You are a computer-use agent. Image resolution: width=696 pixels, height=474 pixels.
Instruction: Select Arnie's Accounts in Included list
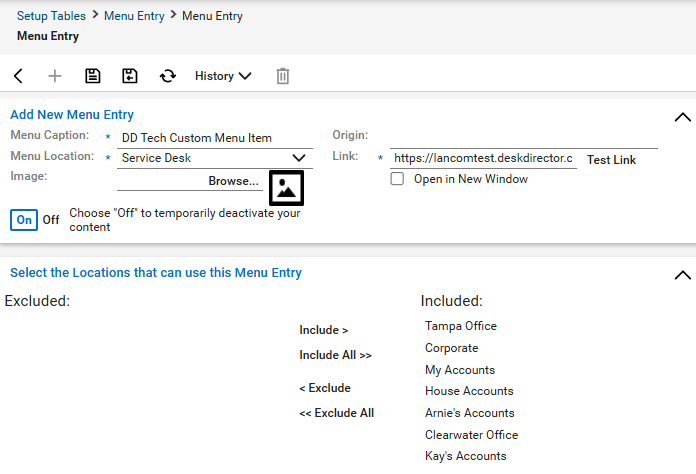(x=470, y=413)
